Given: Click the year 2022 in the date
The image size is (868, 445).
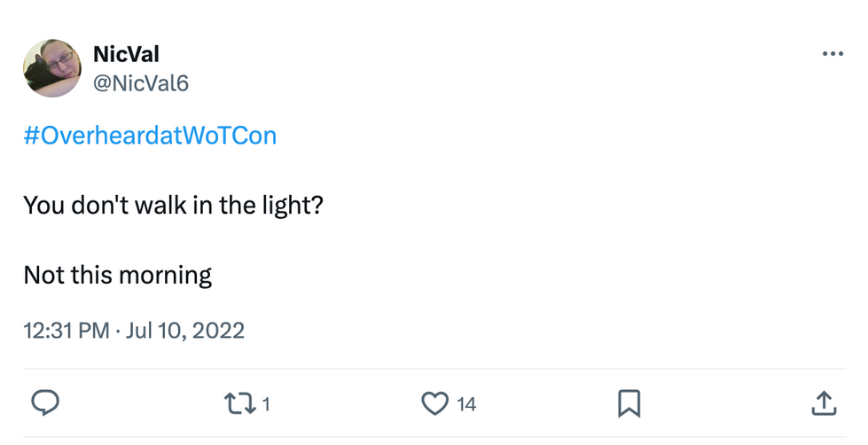Looking at the screenshot, I should pos(220,331).
